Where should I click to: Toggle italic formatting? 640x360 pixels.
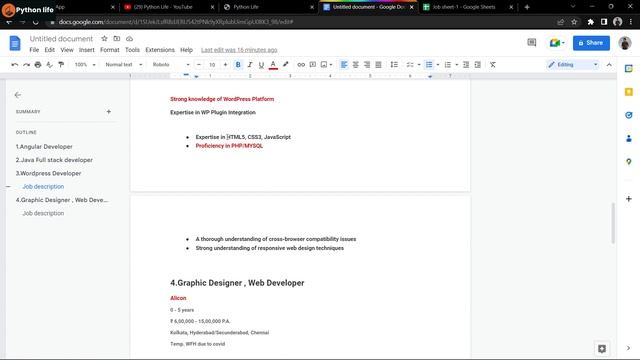pyautogui.click(x=250, y=64)
